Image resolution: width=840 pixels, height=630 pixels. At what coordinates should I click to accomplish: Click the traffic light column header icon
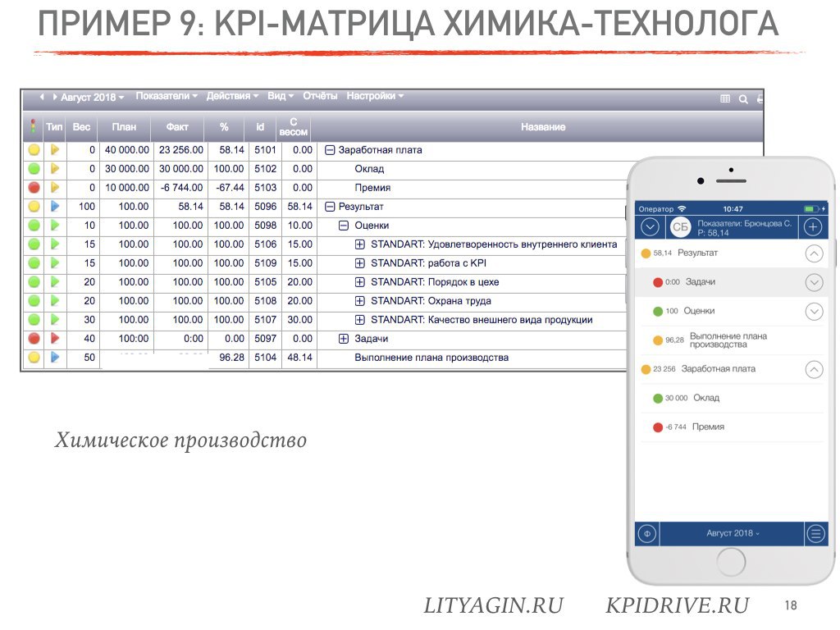34,127
